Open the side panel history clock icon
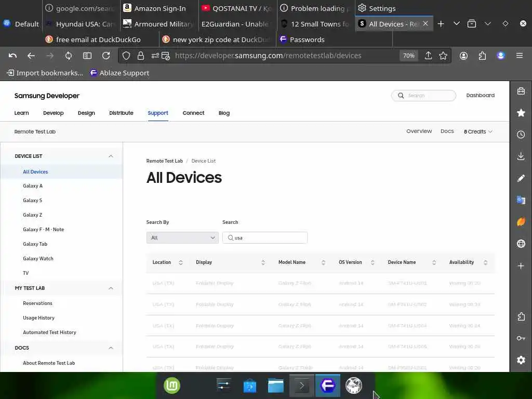 (x=521, y=135)
